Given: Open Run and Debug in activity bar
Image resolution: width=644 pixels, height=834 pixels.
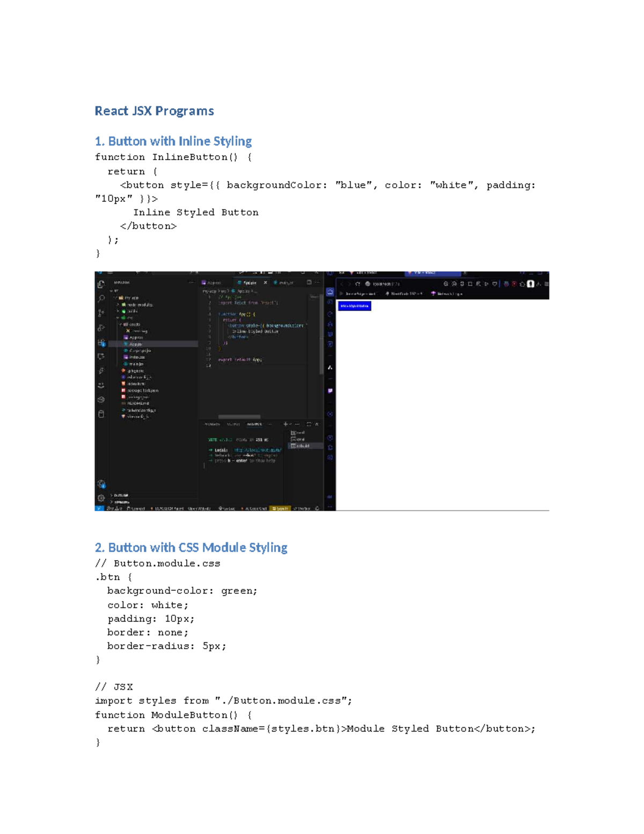Looking at the screenshot, I should coord(101,328).
